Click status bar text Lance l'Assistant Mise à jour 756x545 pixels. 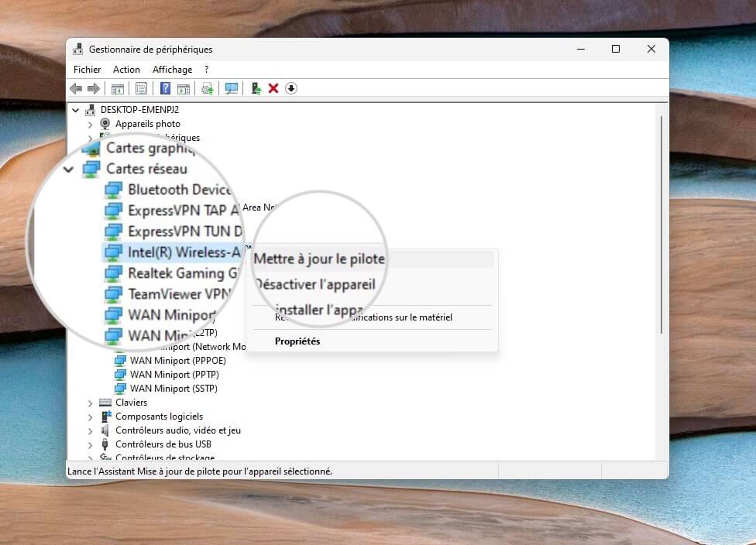[200, 471]
